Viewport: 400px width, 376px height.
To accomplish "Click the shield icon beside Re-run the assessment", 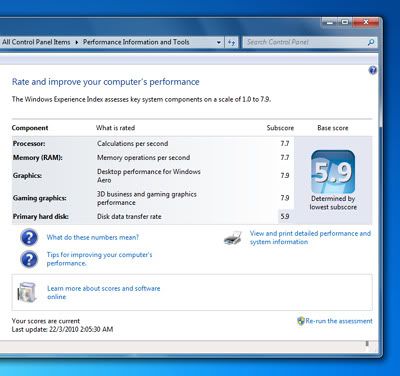I will click(301, 321).
